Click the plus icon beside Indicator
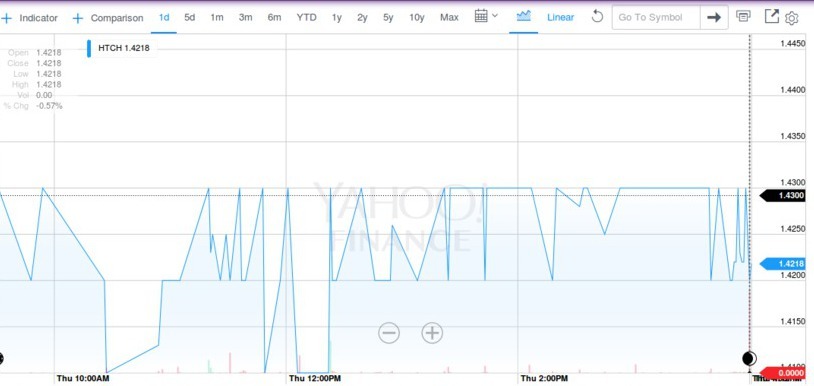 tap(6, 19)
